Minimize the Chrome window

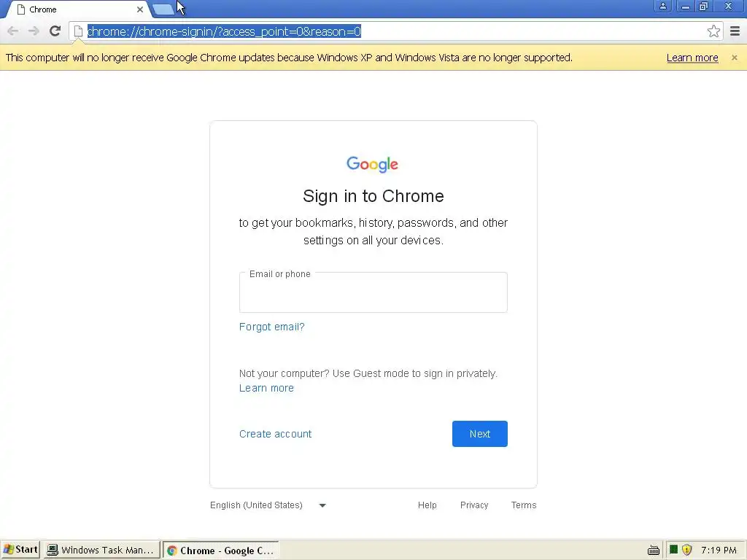[685, 6]
